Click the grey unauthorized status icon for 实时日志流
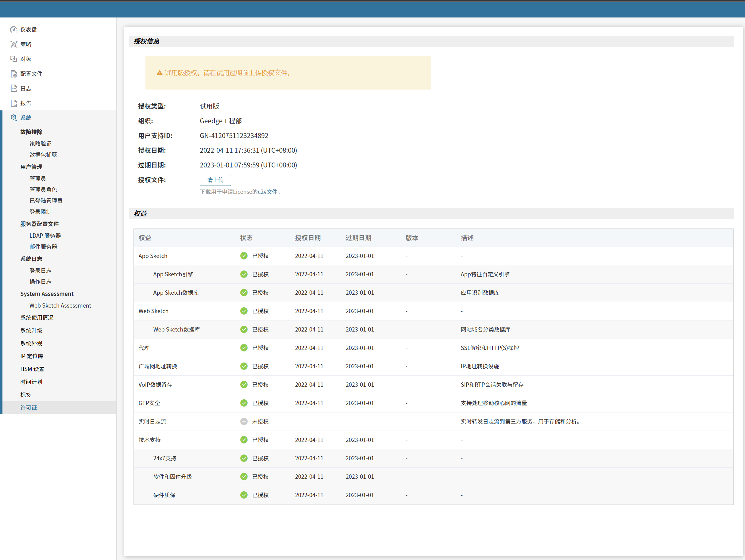 click(x=244, y=421)
